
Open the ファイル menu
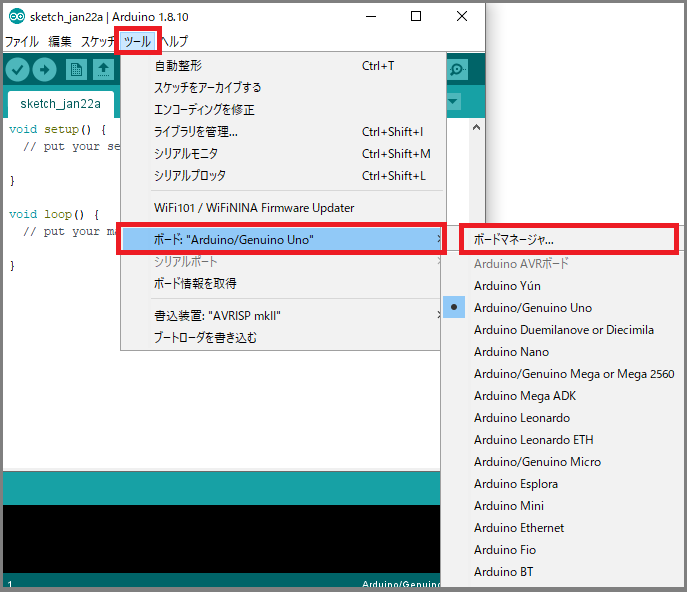click(21, 42)
